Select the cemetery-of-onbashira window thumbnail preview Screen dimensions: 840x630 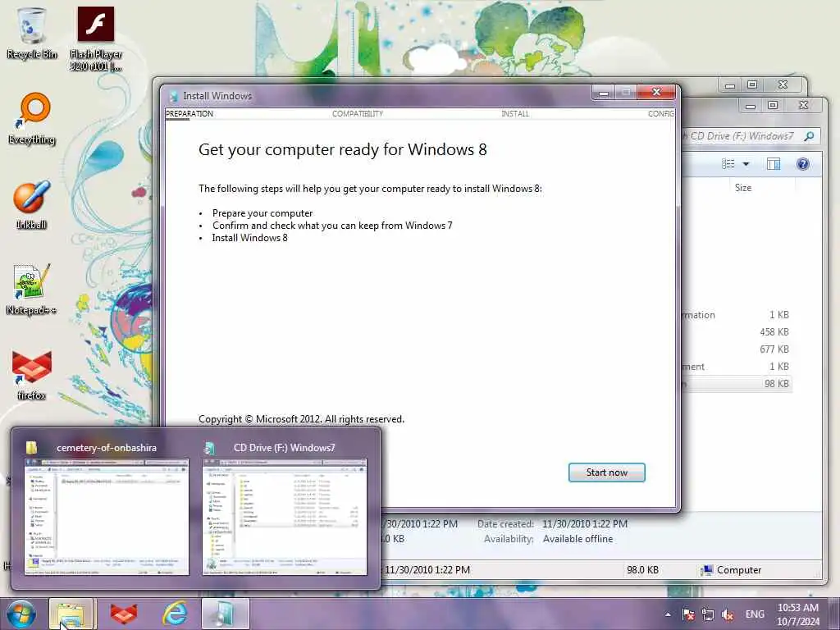[x=107, y=517]
